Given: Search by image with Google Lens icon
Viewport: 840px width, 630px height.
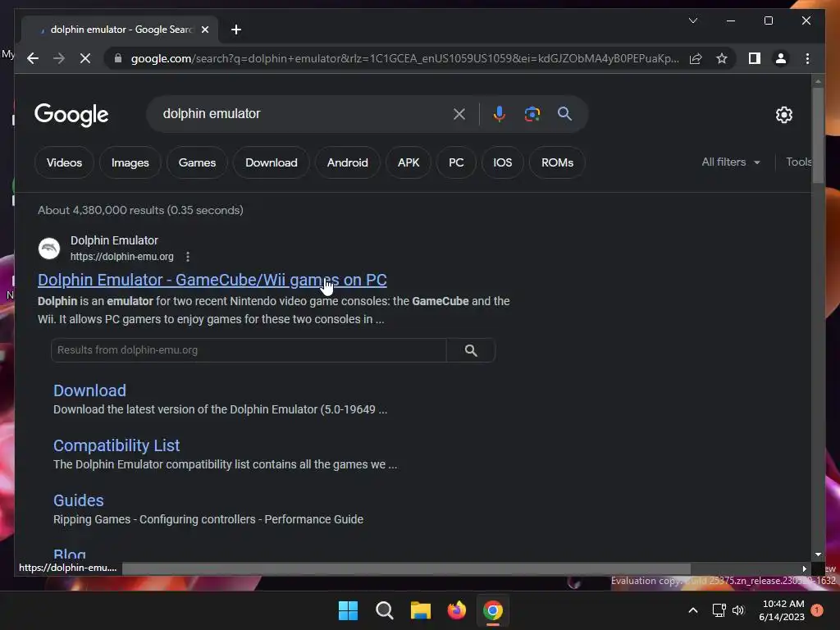Looking at the screenshot, I should click(532, 113).
